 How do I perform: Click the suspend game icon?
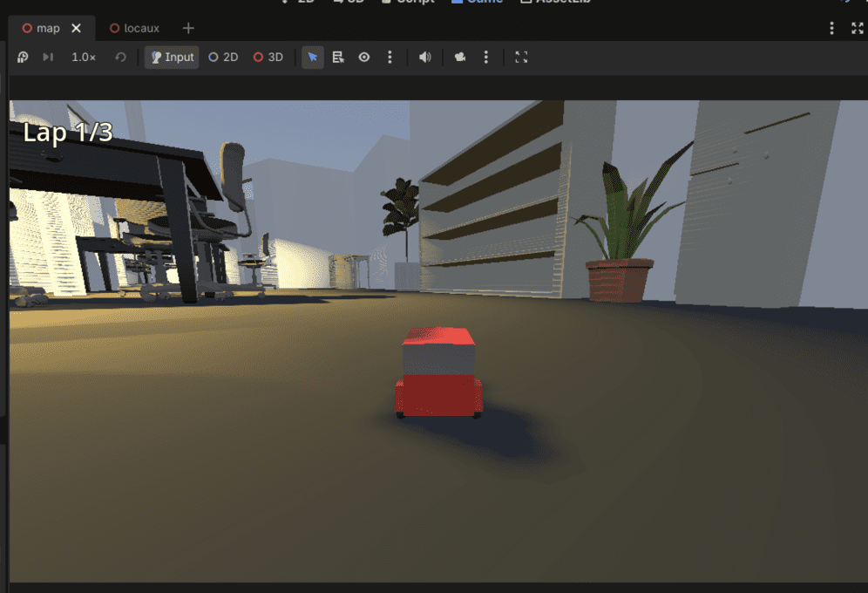tap(23, 57)
